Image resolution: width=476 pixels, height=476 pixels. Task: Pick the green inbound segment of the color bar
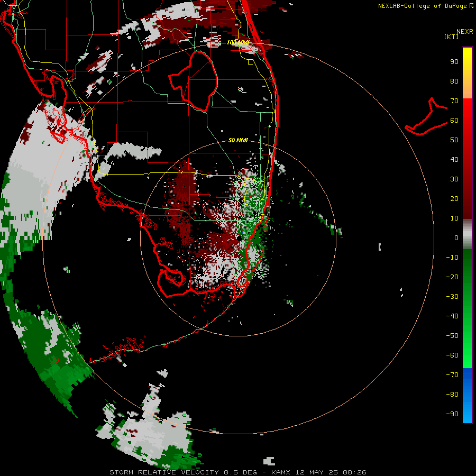pos(467,308)
